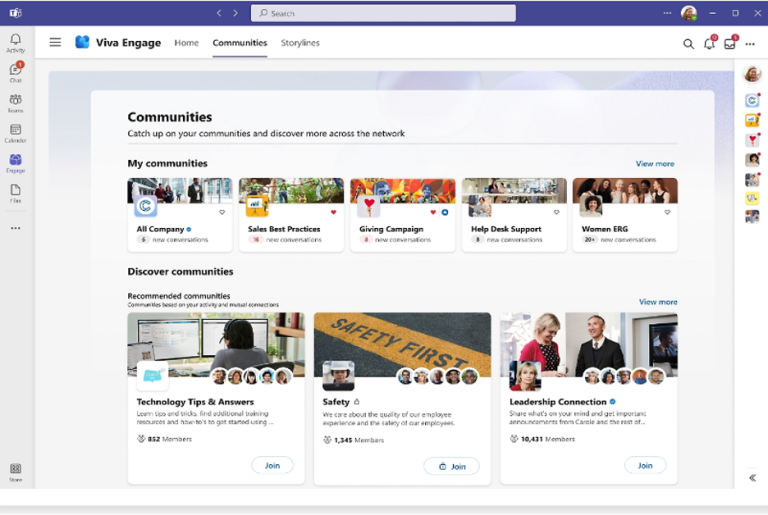The image size is (768, 515).
Task: Open profile avatar in the title bar
Action: (689, 13)
